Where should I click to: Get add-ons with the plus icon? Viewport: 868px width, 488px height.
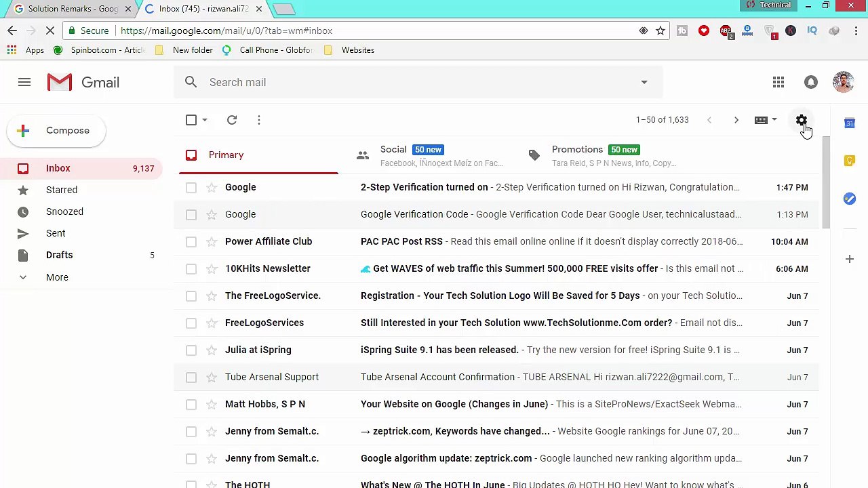(850, 259)
